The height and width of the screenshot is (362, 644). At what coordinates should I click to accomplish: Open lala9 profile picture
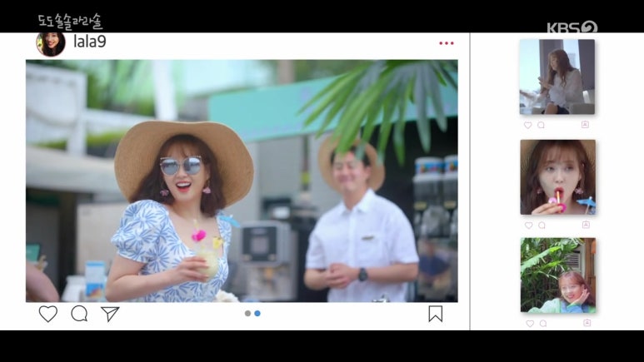(x=51, y=43)
